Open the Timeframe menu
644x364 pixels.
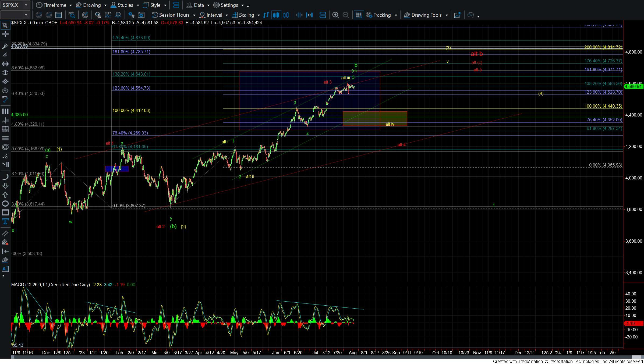pyautogui.click(x=51, y=5)
